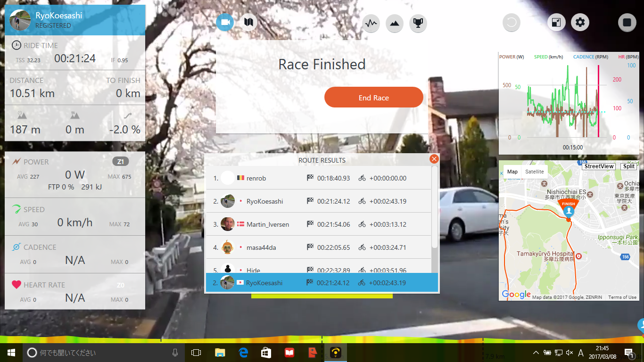The height and width of the screenshot is (362, 644).
Task: Click the Split map button
Action: tap(629, 166)
